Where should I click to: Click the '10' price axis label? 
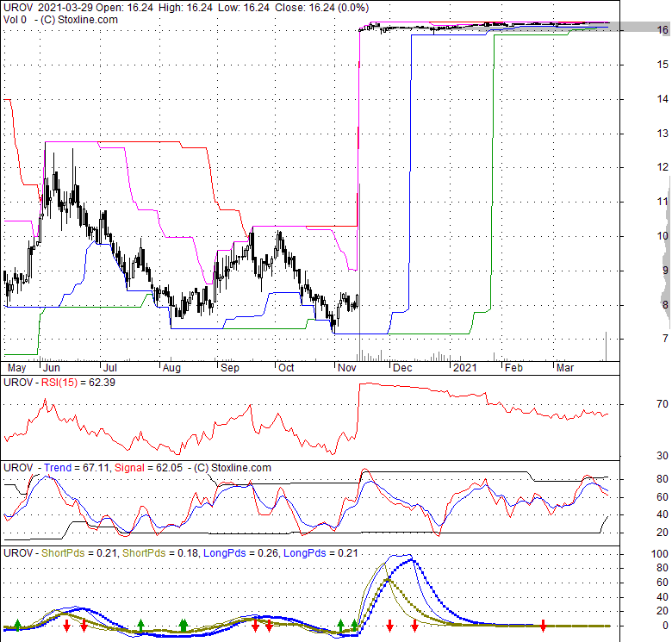[663, 236]
